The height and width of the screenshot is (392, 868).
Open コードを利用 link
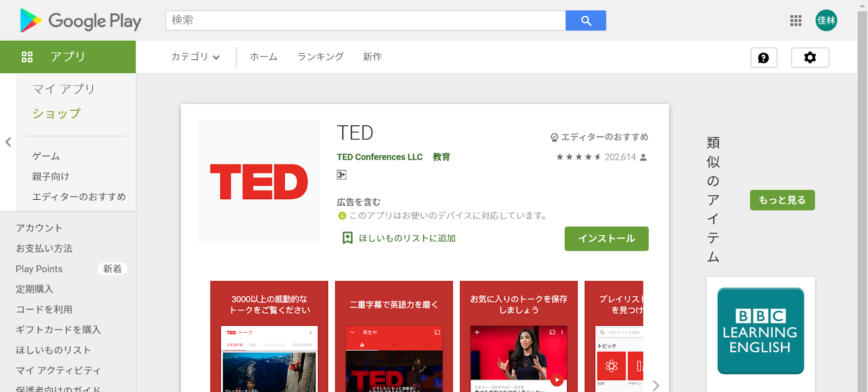pos(44,309)
